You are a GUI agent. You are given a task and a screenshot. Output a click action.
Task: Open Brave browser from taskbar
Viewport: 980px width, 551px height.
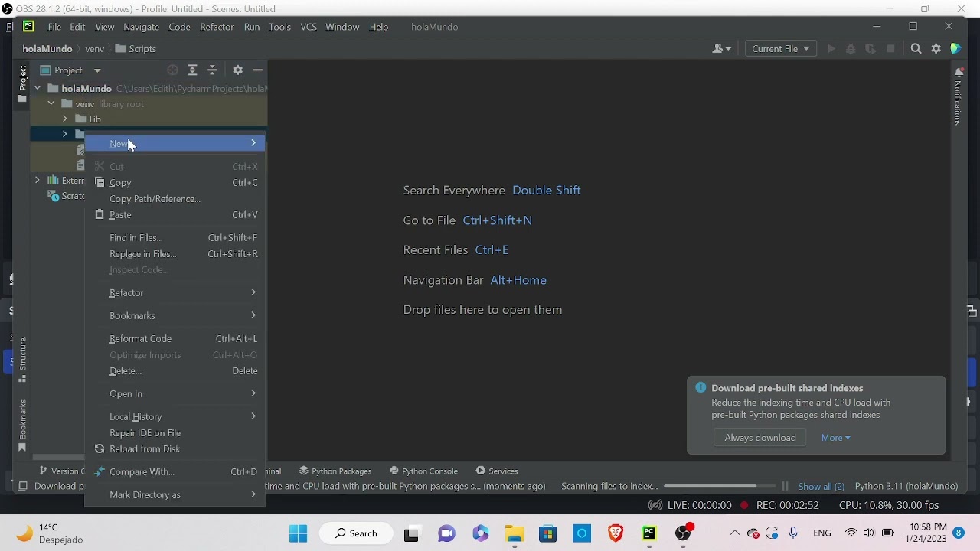pos(616,533)
